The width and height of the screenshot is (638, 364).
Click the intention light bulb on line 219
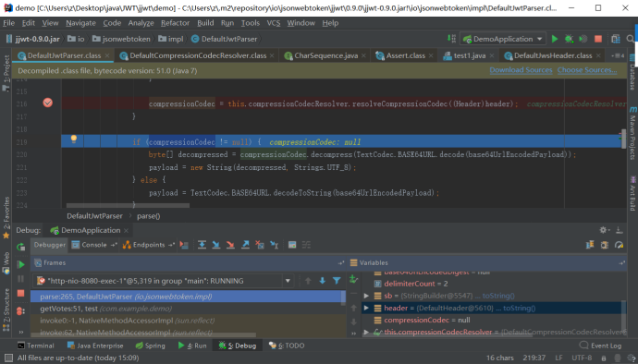[x=74, y=139]
